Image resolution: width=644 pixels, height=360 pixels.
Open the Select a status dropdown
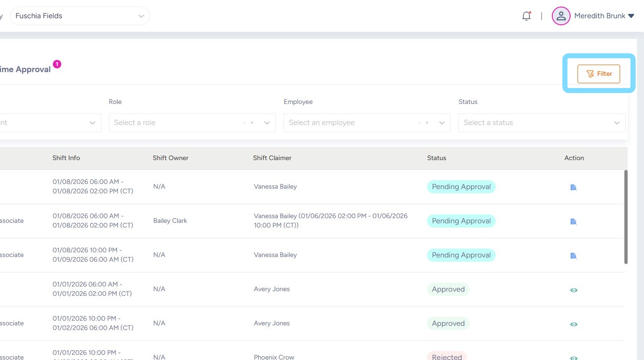542,123
